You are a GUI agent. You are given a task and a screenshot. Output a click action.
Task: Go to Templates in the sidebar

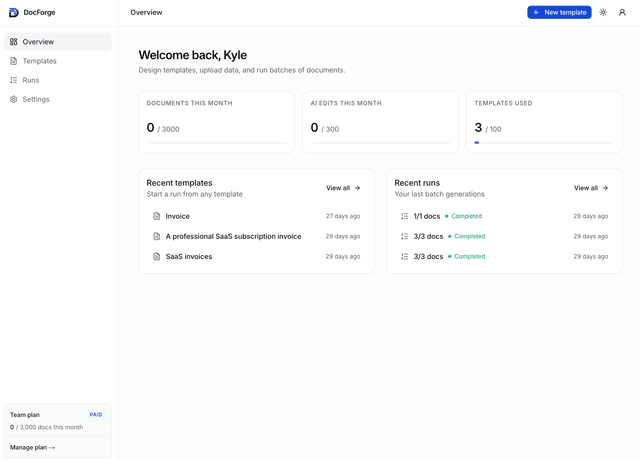pos(58,61)
